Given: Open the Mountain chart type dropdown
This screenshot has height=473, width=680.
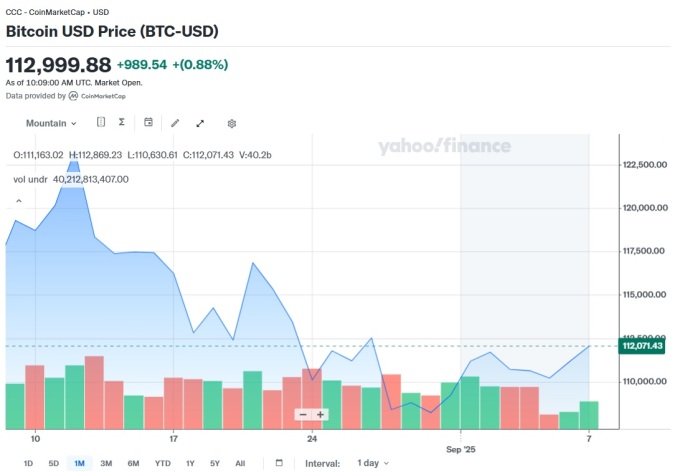Looking at the screenshot, I should (51, 124).
